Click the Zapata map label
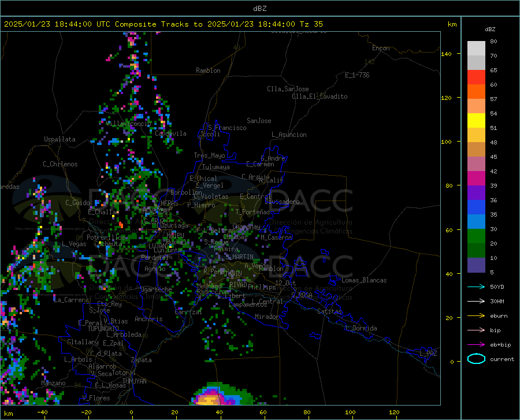The width and height of the screenshot is (520, 420). tap(142, 360)
